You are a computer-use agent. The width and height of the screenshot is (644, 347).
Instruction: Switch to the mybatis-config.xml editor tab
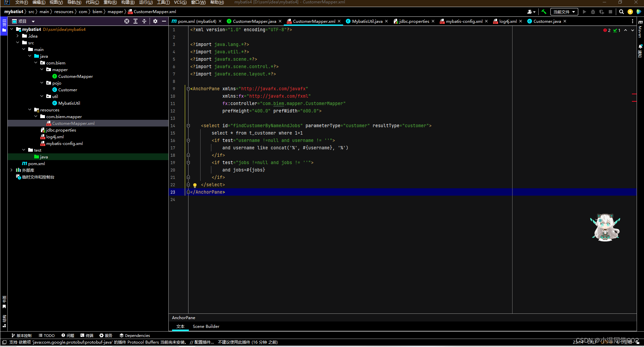464,21
